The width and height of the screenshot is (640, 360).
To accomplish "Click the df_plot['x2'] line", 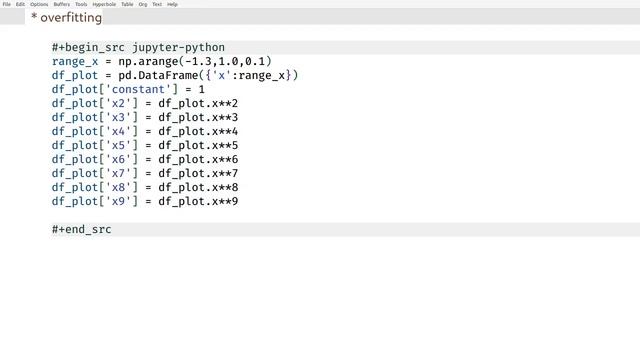I will 144,104.
